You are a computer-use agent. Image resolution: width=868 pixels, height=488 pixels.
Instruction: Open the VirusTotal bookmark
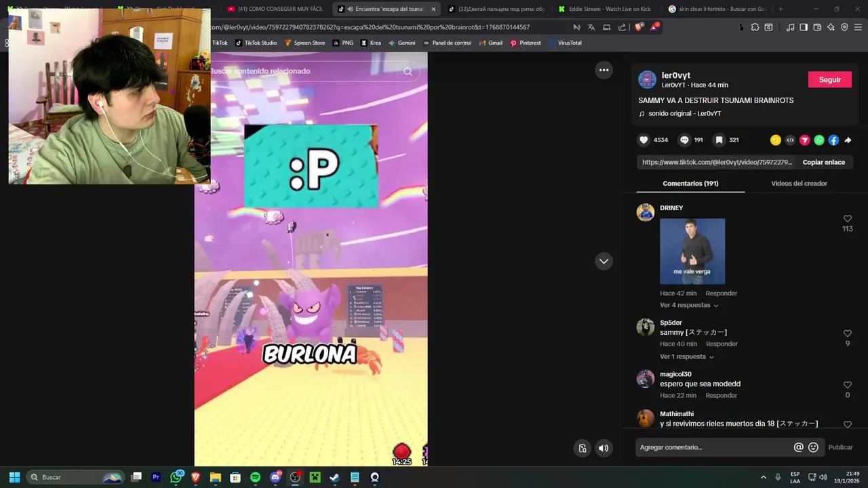coord(566,43)
